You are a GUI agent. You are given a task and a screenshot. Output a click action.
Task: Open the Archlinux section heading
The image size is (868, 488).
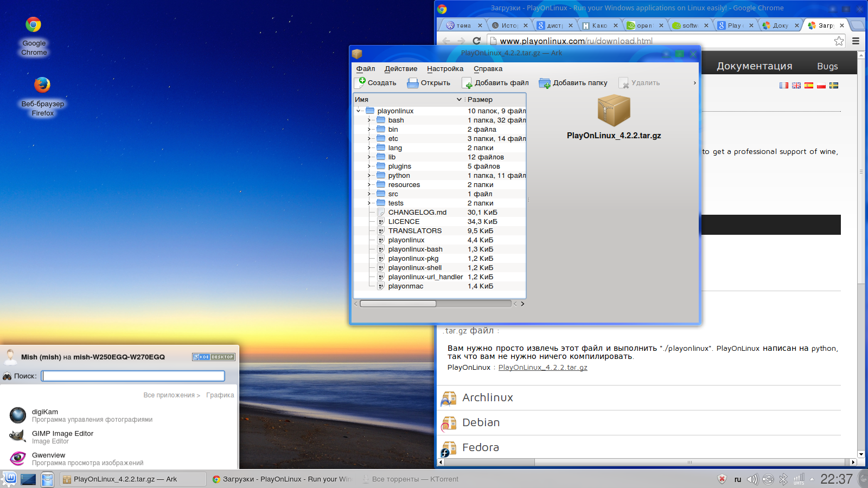487,397
